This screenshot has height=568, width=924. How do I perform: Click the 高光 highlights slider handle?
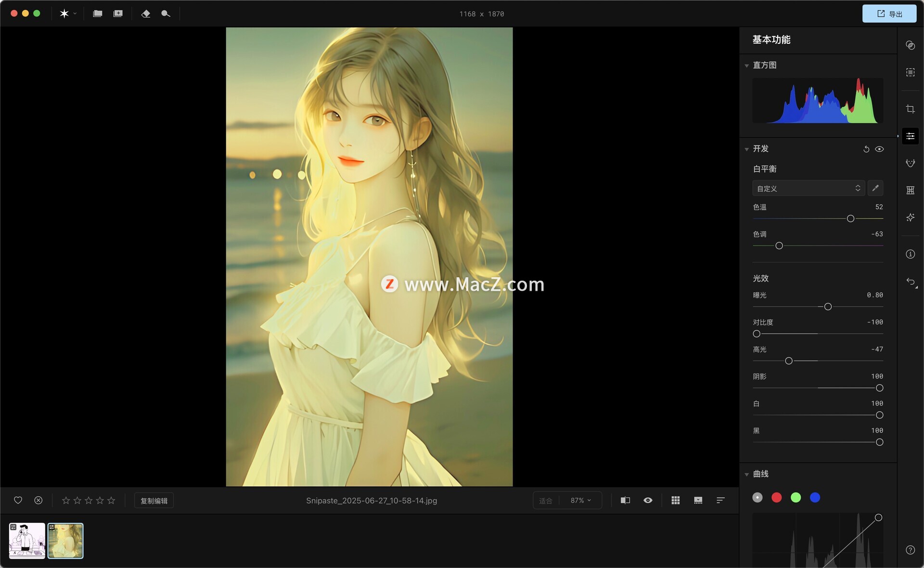(x=789, y=361)
